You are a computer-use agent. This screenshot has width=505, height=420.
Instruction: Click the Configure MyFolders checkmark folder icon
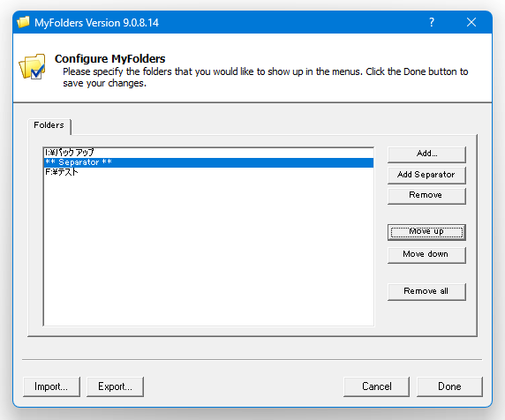[x=32, y=66]
